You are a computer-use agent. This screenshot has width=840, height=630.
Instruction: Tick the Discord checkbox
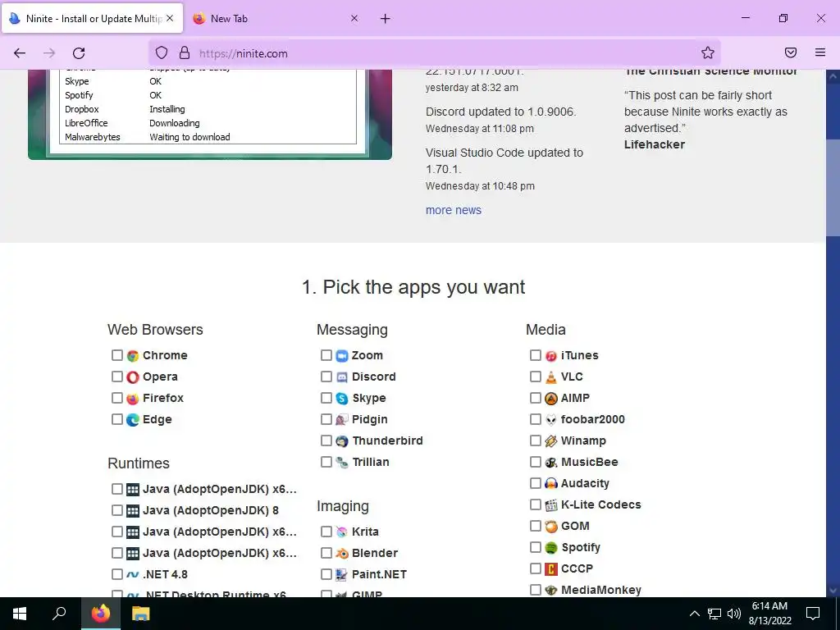click(x=326, y=377)
